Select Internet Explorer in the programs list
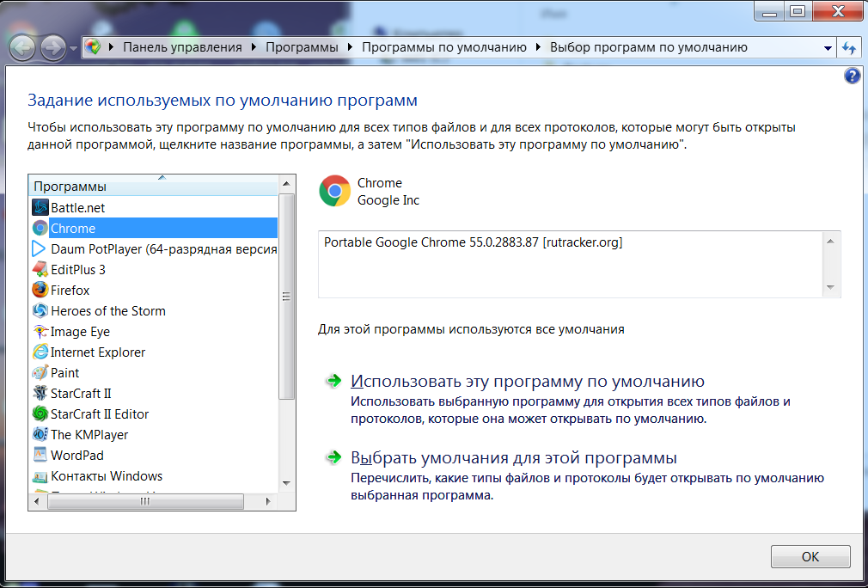Image resolution: width=868 pixels, height=588 pixels. pyautogui.click(x=154, y=352)
